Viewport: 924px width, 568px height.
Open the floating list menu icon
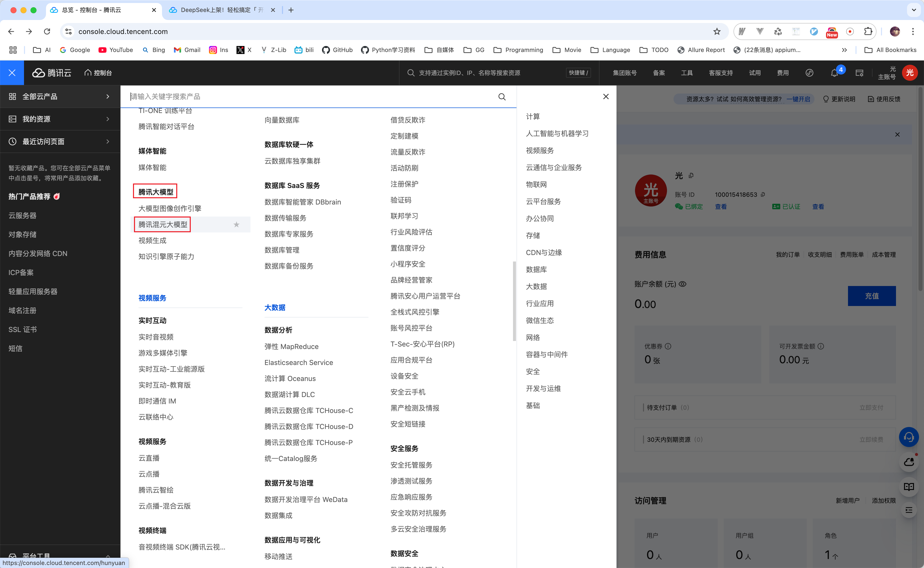908,510
